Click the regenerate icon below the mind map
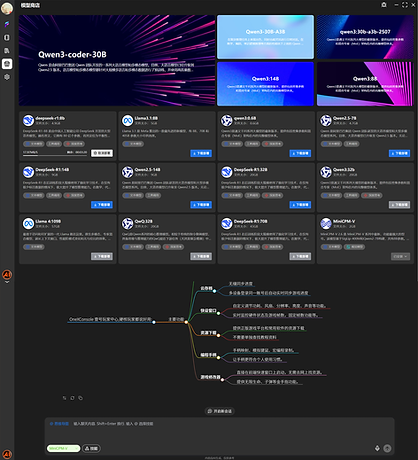The image size is (418, 460). pyautogui.click(x=72, y=398)
